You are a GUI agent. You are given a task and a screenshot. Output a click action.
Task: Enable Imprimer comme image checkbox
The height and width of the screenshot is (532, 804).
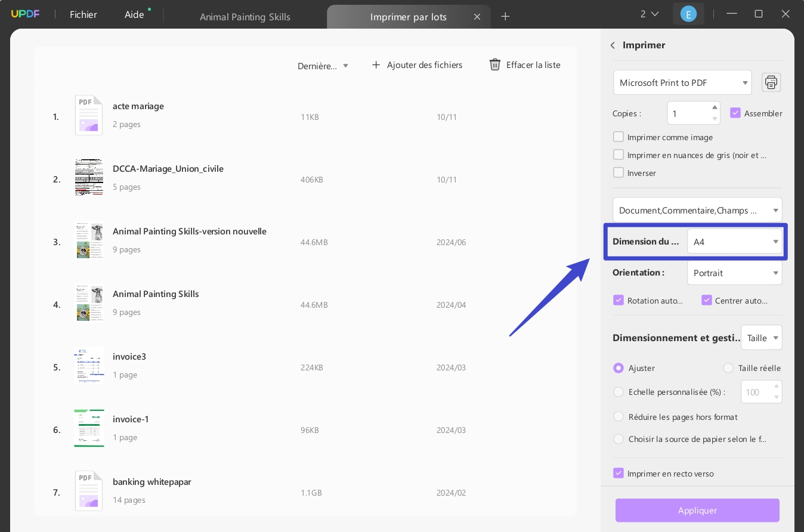(619, 137)
